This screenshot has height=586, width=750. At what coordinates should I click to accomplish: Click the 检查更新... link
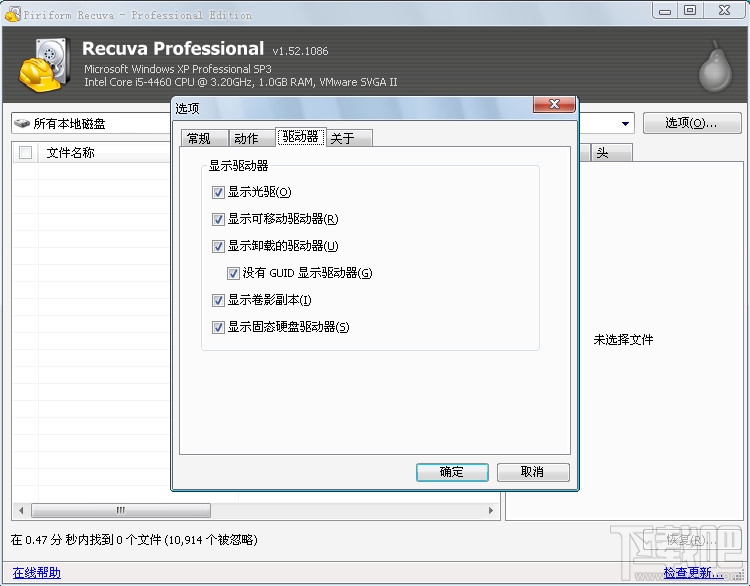(x=693, y=572)
